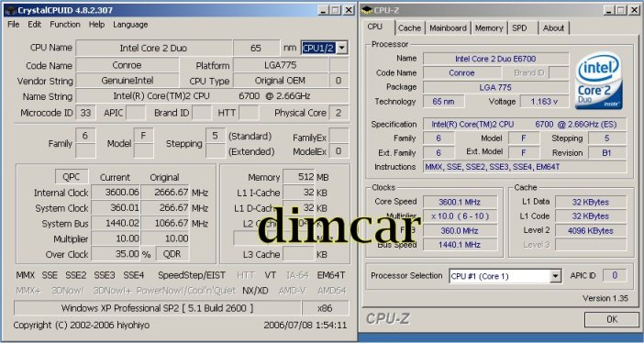The image size is (644, 343).
Task: Open the Function menu in CrystalCPUID
Action: tap(65, 25)
